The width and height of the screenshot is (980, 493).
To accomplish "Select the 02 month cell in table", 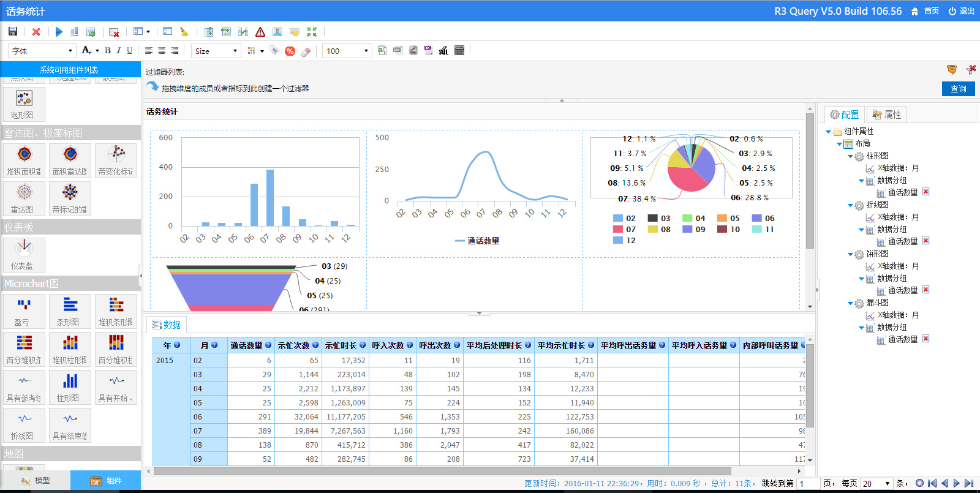I will coord(209,361).
